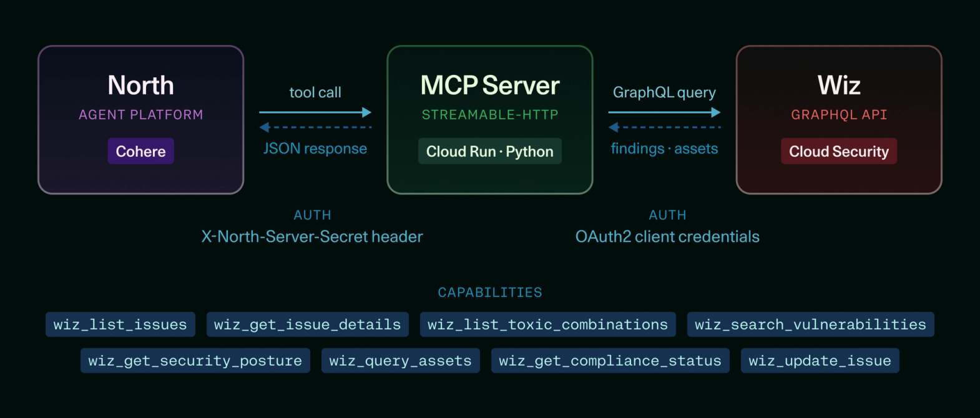This screenshot has height=418, width=980.
Task: Click the findings · assets label
Action: pos(664,148)
